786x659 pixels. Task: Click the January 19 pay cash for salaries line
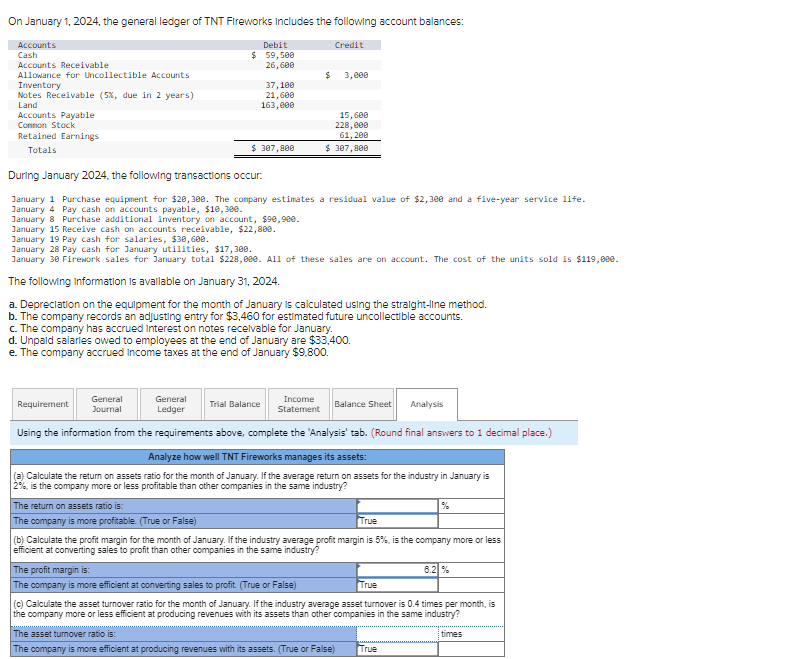[110, 240]
